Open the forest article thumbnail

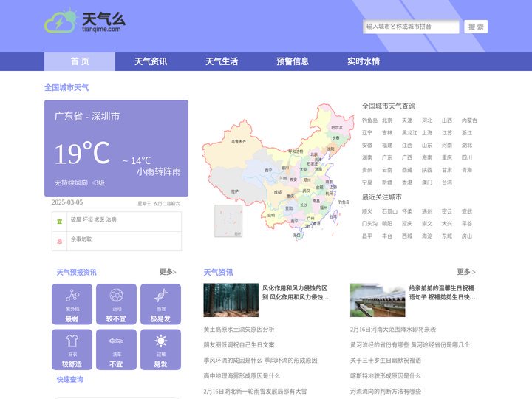click(231, 300)
